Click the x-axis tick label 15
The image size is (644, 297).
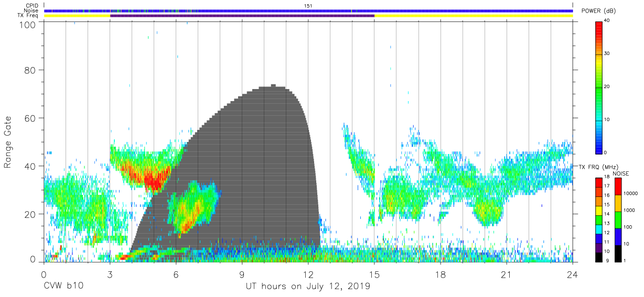click(374, 274)
